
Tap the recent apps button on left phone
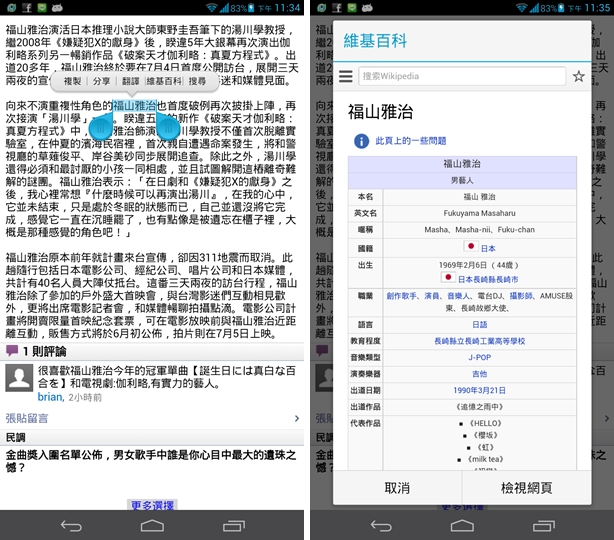click(234, 526)
